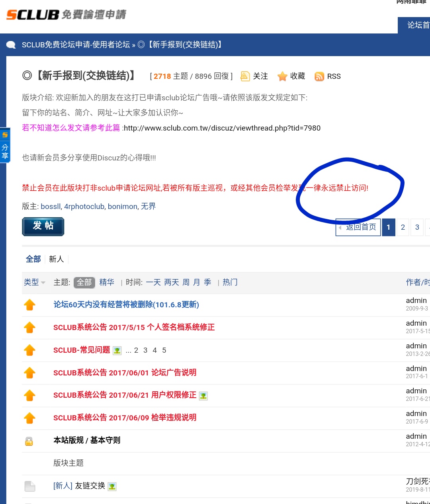Filter threads by 月

tap(197, 282)
